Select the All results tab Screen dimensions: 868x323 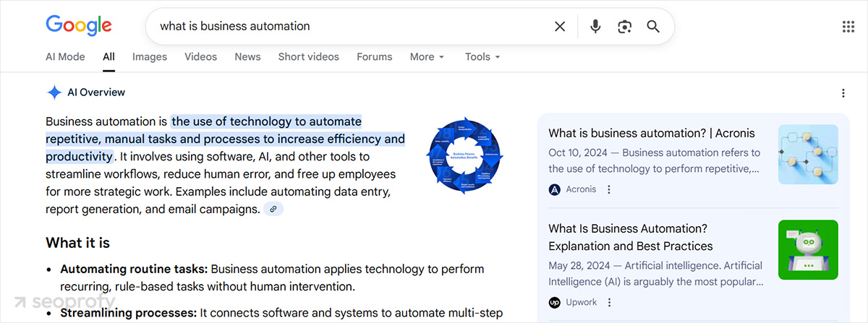[x=109, y=56]
